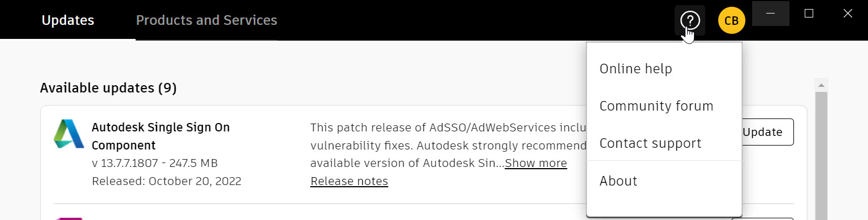Click the question mark help icon
The image size is (868, 220).
point(690,20)
